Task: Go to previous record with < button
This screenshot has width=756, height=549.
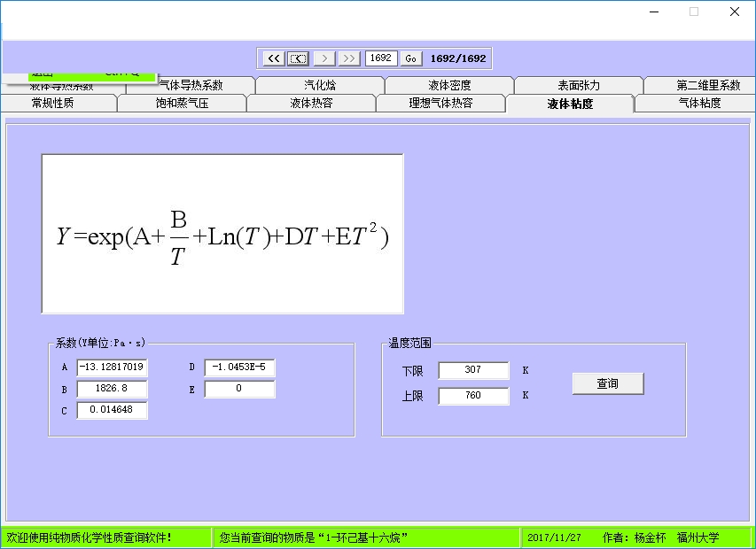Action: point(299,58)
